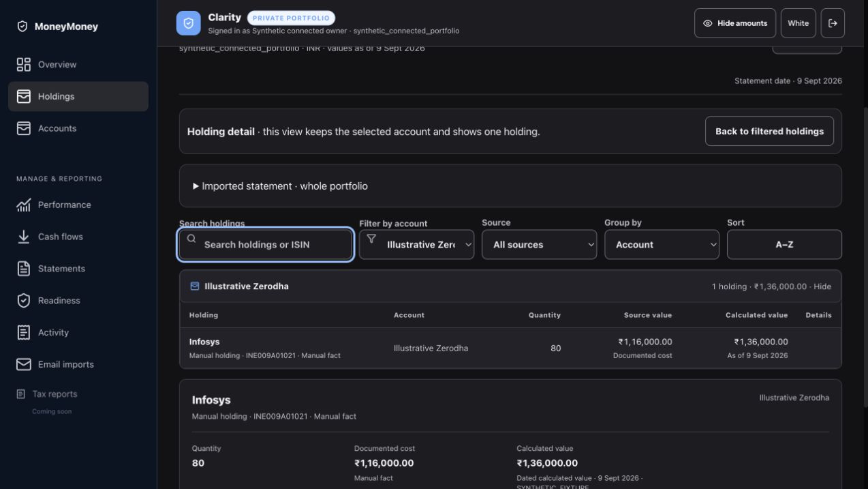Open Readiness page

(78, 300)
